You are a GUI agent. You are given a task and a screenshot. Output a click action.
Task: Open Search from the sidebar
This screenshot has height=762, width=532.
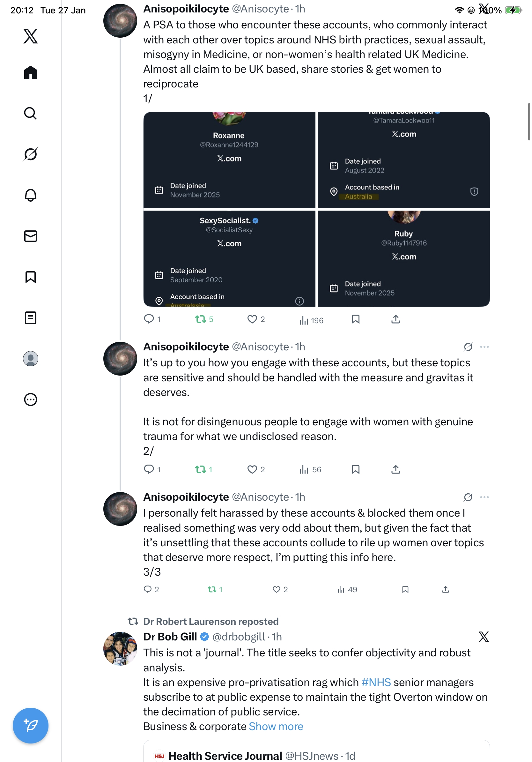[31, 114]
